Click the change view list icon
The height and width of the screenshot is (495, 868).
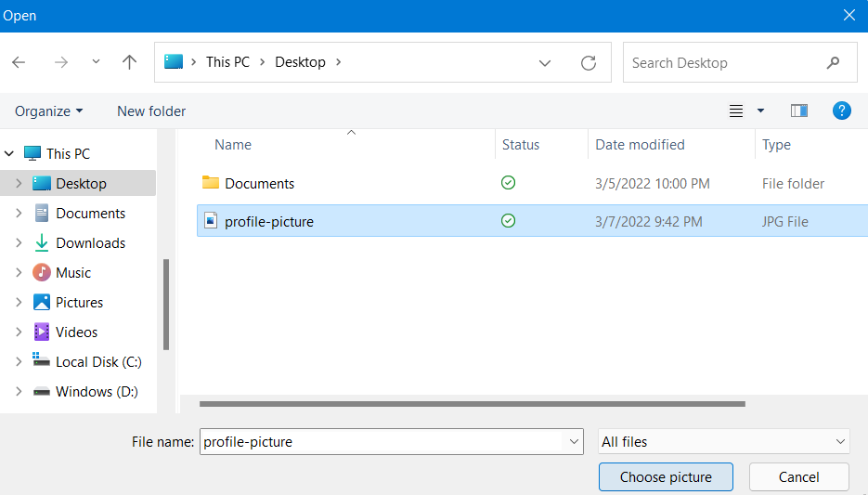pyautogui.click(x=736, y=111)
